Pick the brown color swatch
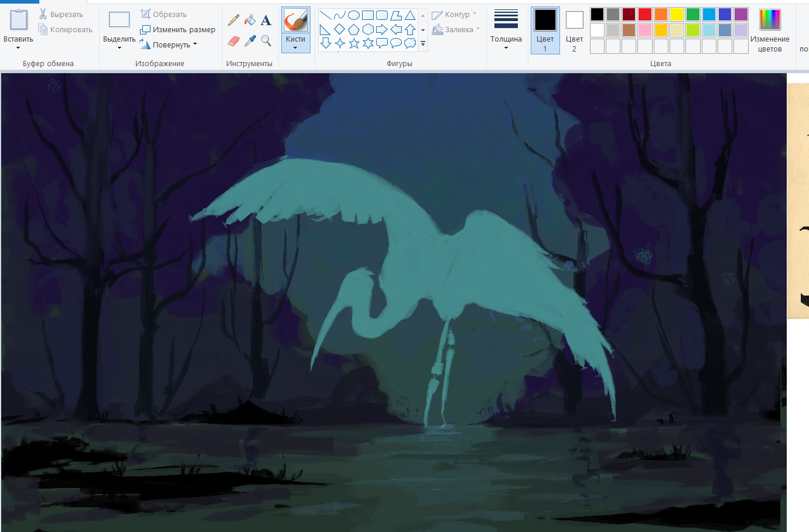Screen dimensions: 809x532 click(629, 30)
